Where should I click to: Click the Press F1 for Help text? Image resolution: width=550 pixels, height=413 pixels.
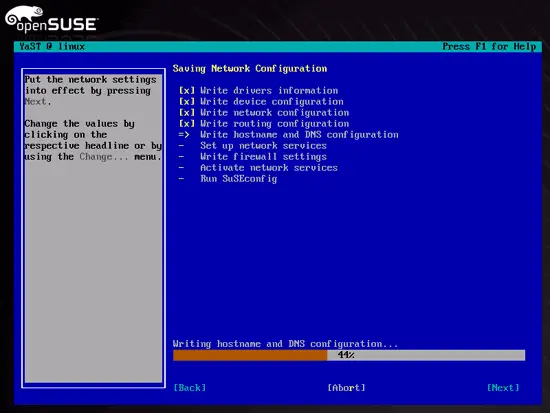489,47
